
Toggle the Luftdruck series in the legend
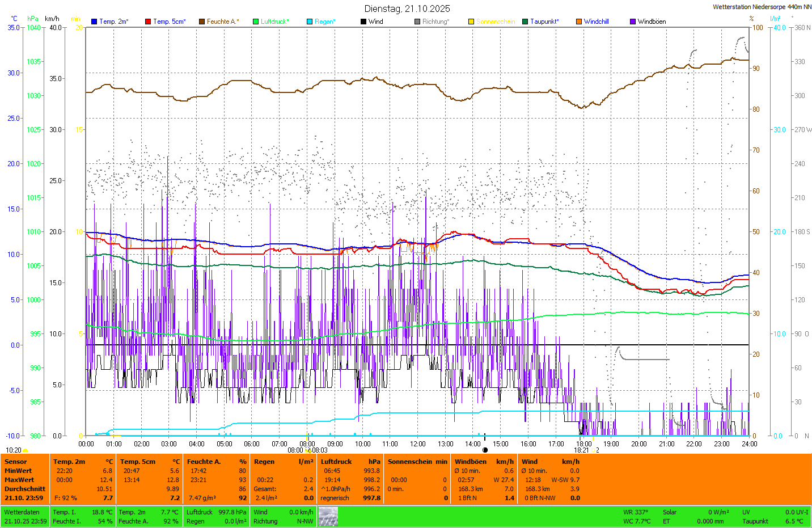pos(274,22)
